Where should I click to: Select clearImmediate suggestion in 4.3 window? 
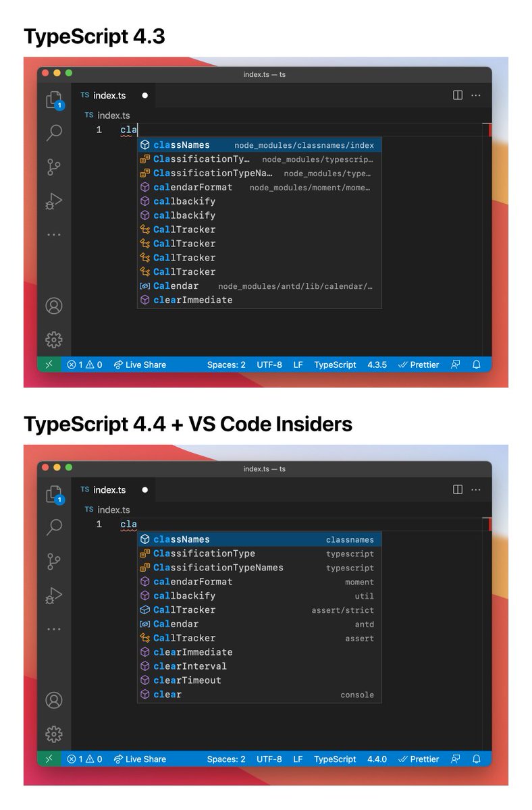pos(259,300)
